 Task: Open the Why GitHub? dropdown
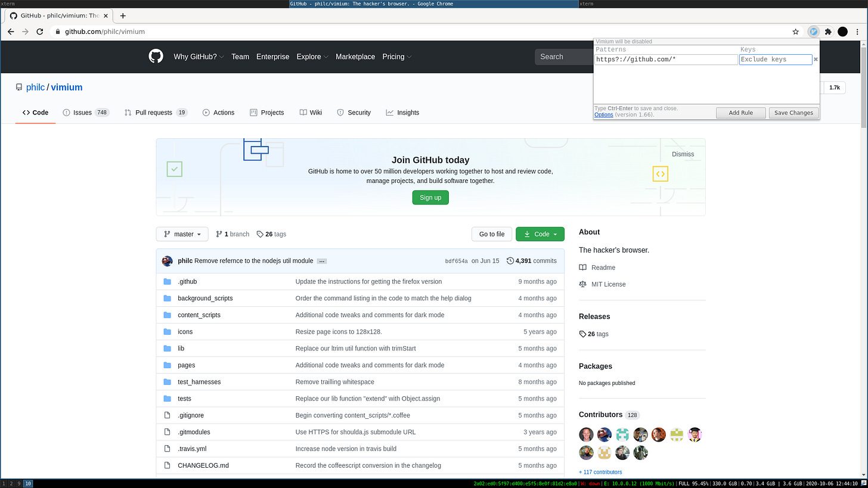point(199,57)
